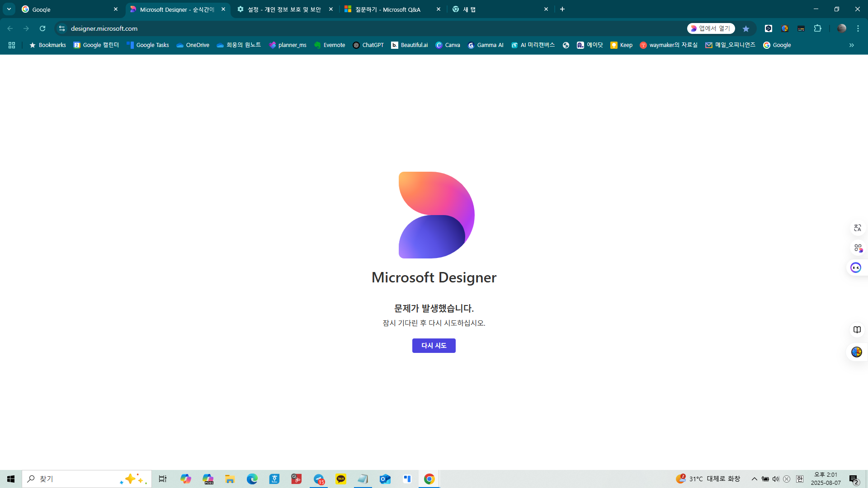Show hidden system tray icons
Screen dimensions: 868x488
point(754,479)
